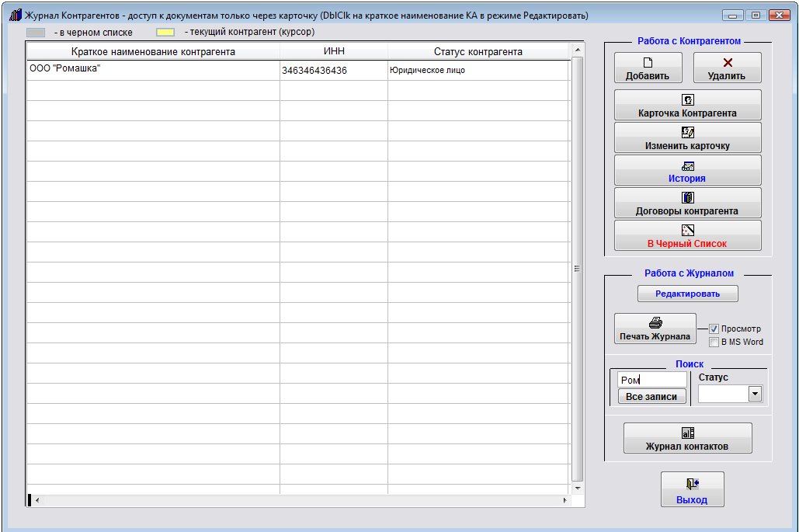The width and height of the screenshot is (799, 532).
Task: Click the yellow 'текущий контрагент' legend swatch
Action: click(165, 32)
